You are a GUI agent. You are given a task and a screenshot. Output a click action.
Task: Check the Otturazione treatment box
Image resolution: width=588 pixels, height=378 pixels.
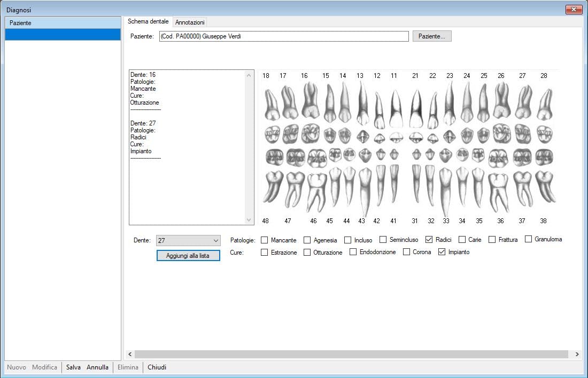point(307,253)
